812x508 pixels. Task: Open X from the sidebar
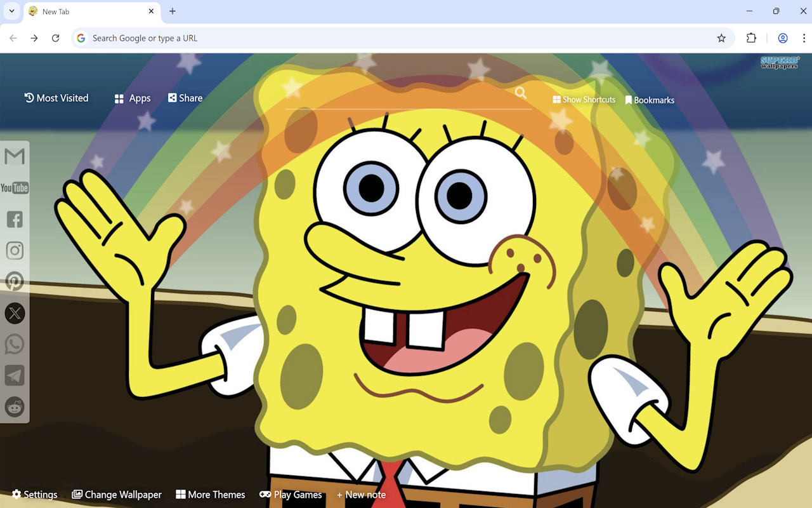14,312
